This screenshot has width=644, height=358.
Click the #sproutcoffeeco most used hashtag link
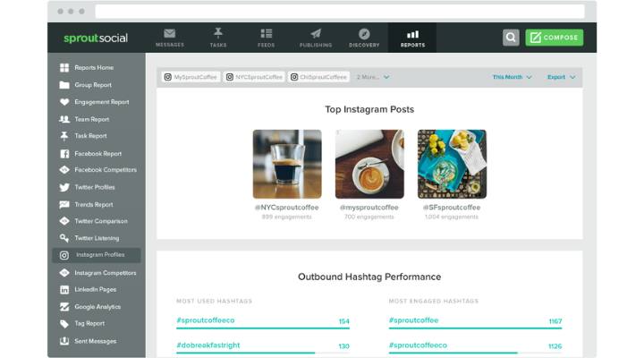(x=205, y=320)
